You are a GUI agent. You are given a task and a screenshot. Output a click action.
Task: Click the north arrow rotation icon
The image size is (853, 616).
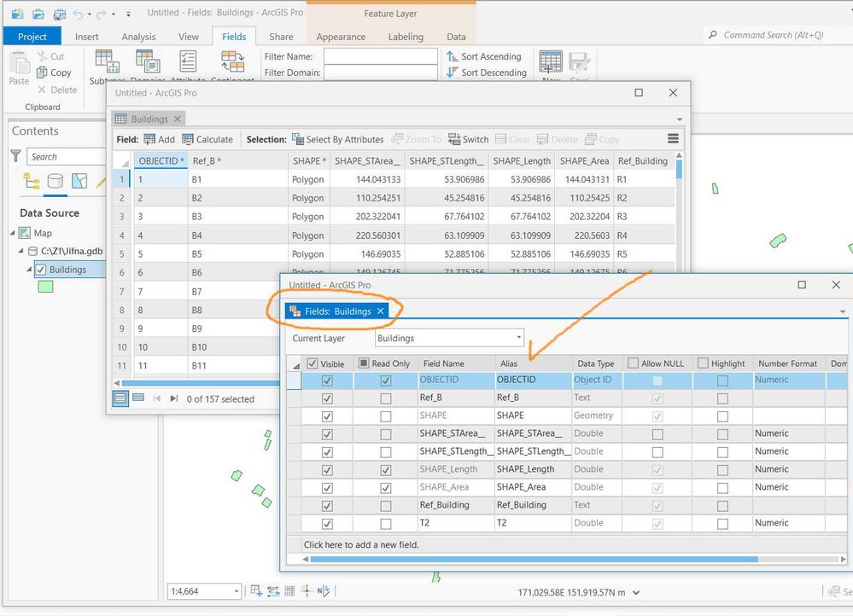pos(324,591)
